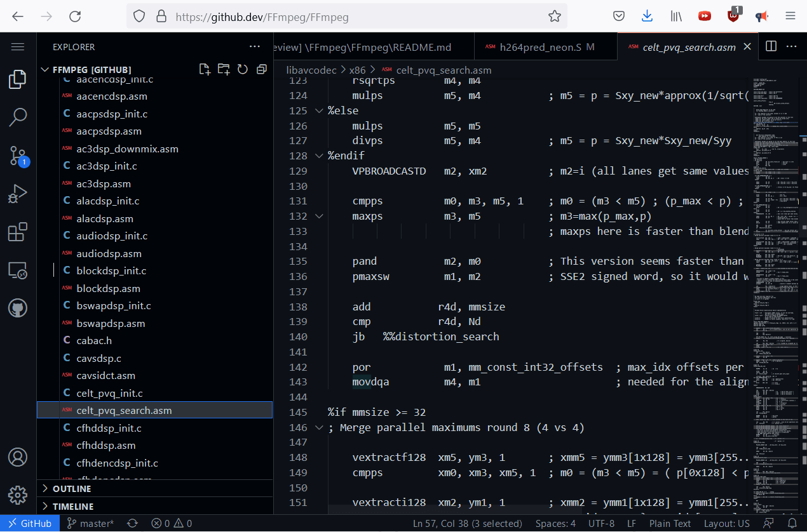This screenshot has width=807, height=532.
Task: Toggle the hamburger application menu
Action: tap(18, 47)
